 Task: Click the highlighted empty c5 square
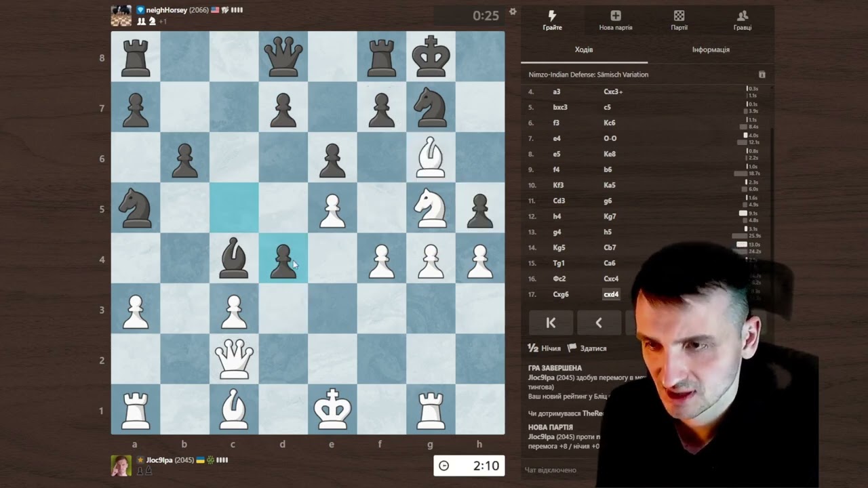pyautogui.click(x=234, y=209)
